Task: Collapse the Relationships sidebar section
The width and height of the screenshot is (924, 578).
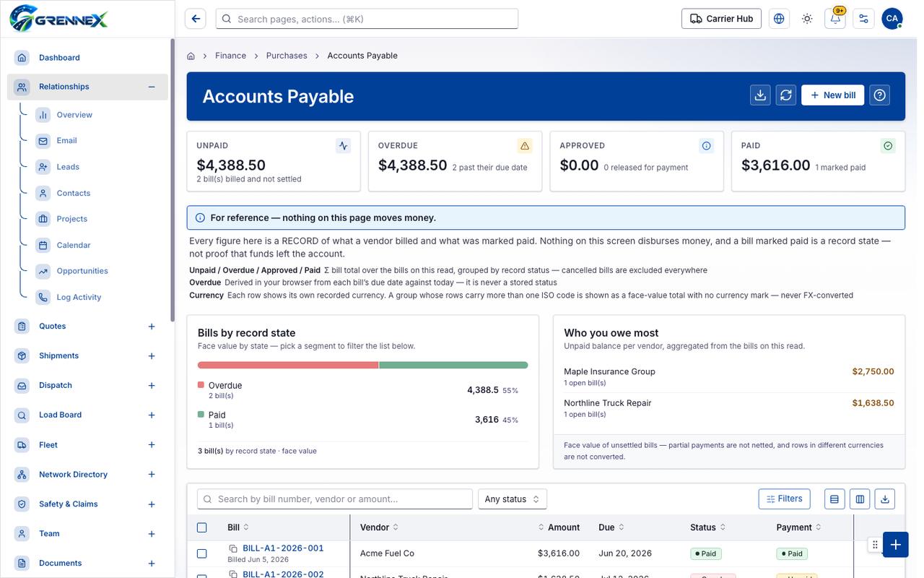Action: tap(152, 87)
